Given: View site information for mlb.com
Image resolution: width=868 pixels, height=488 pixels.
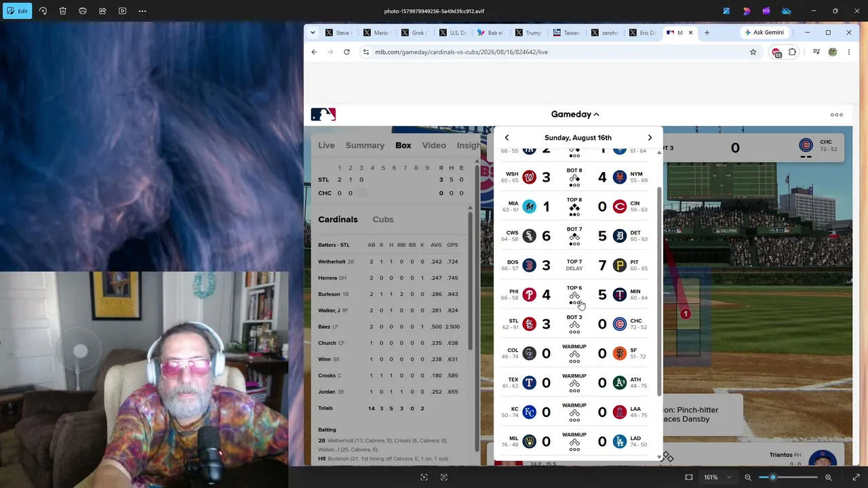Looking at the screenshot, I should [x=366, y=52].
